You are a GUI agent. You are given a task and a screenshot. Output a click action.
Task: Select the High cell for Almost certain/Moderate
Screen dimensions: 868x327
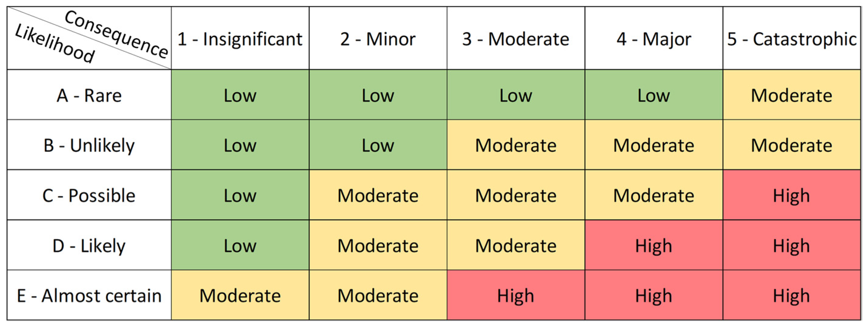coord(515,296)
